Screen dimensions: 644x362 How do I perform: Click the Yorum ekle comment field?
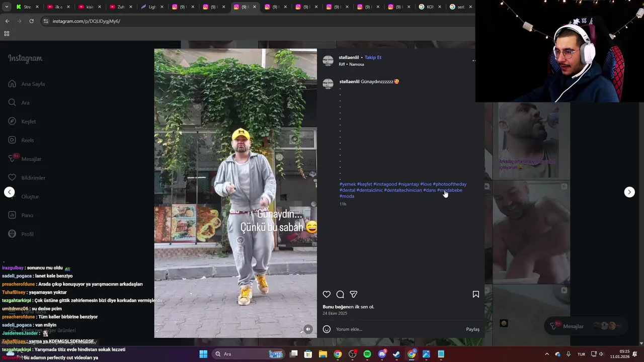click(397, 329)
